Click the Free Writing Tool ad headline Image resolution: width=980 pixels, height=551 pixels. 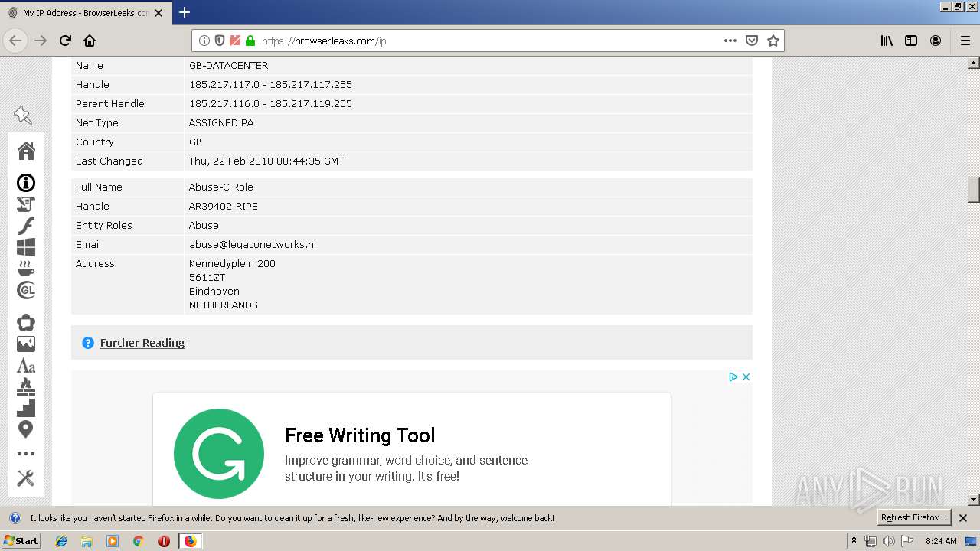(x=360, y=435)
